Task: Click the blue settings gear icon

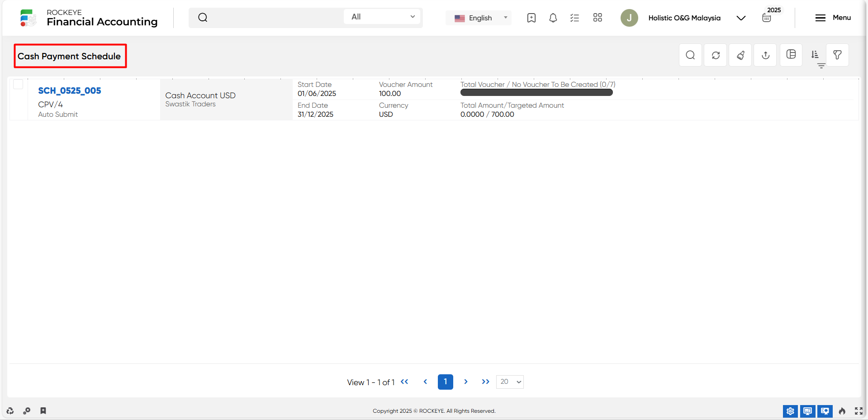Action: coord(790,411)
